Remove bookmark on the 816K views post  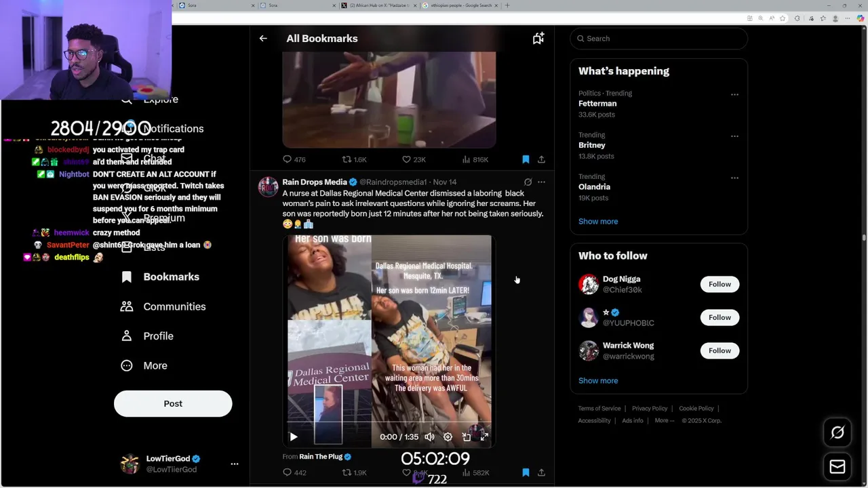point(526,159)
